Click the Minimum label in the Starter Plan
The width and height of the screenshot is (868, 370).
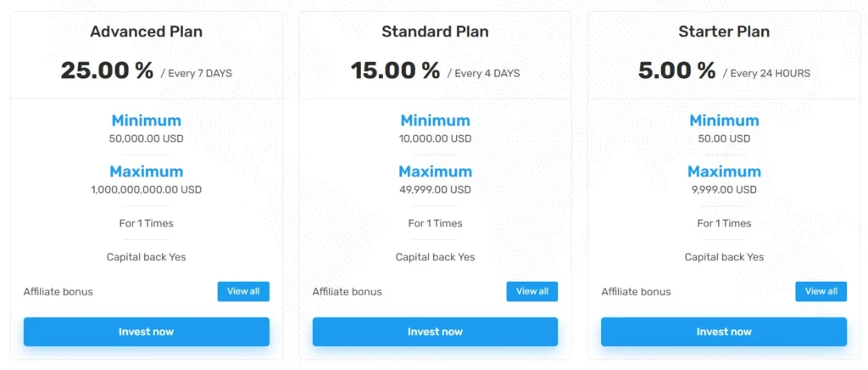coord(724,121)
